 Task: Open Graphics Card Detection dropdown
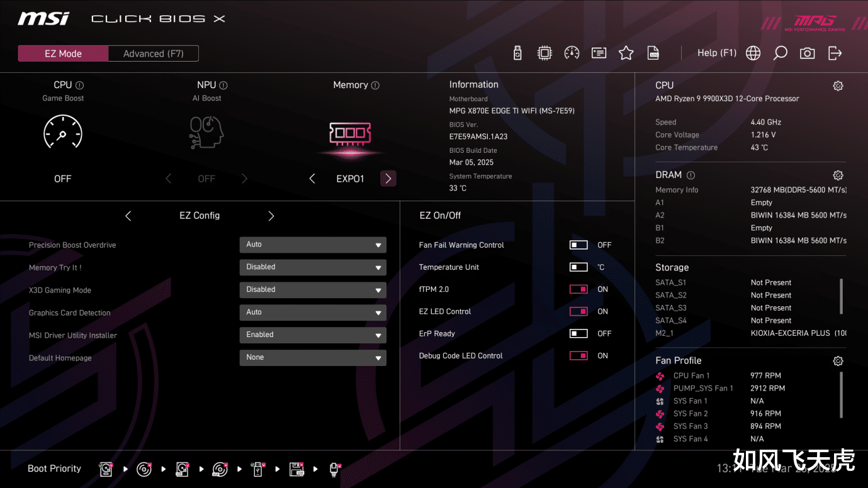coord(313,313)
